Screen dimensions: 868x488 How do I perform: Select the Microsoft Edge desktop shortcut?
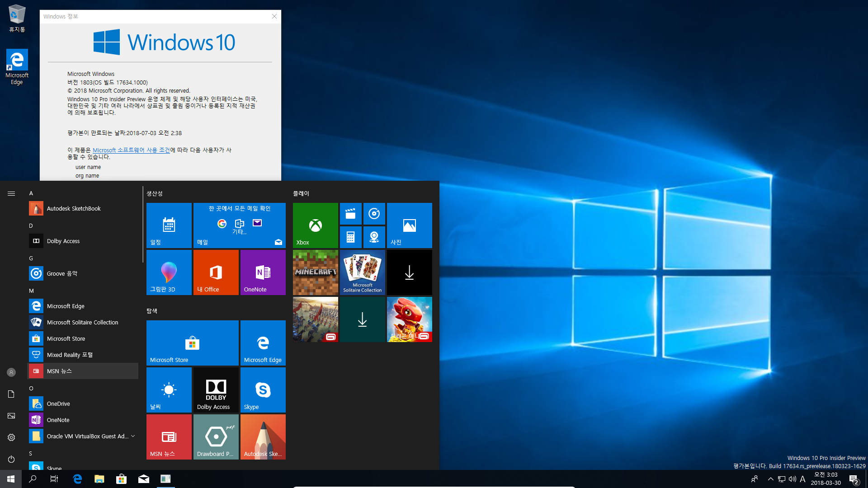pos(17,67)
